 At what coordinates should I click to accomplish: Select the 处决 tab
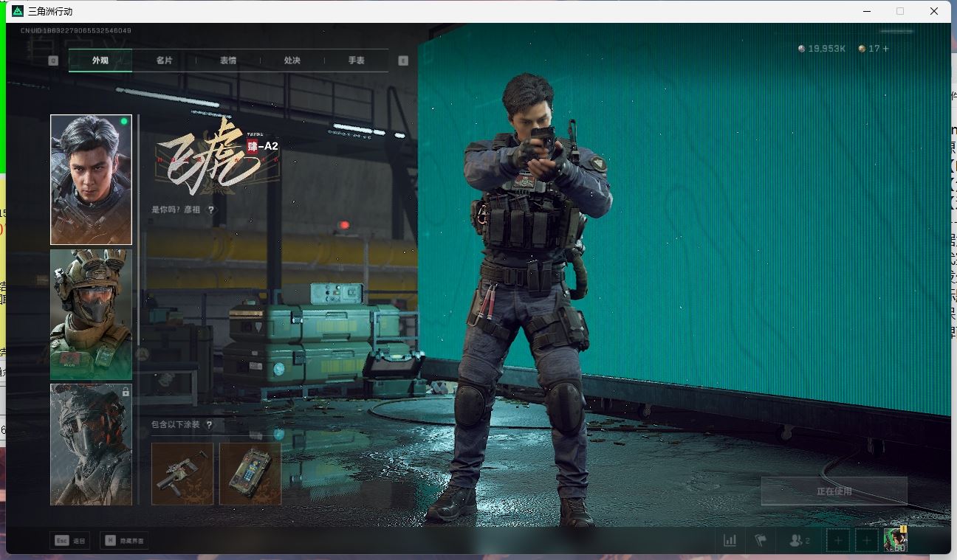tap(292, 61)
